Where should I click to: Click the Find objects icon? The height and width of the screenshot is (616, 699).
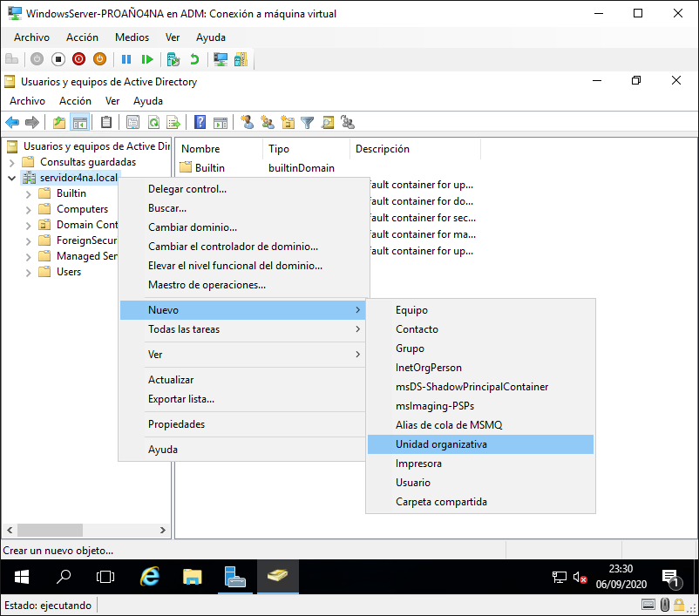328,122
